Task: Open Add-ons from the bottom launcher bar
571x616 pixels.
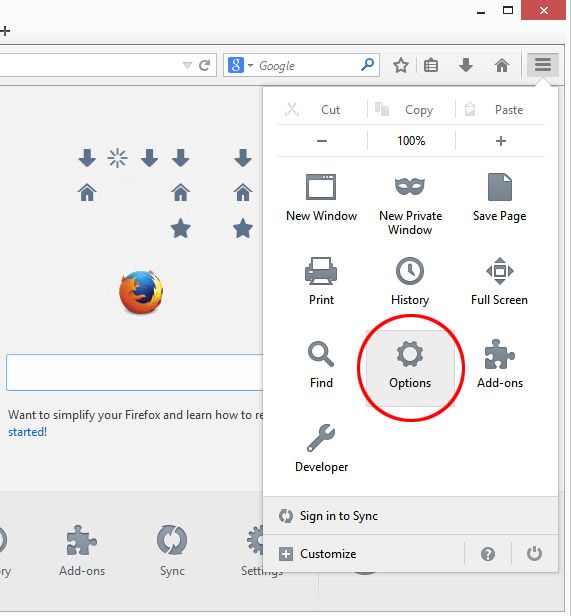Action: (x=82, y=551)
